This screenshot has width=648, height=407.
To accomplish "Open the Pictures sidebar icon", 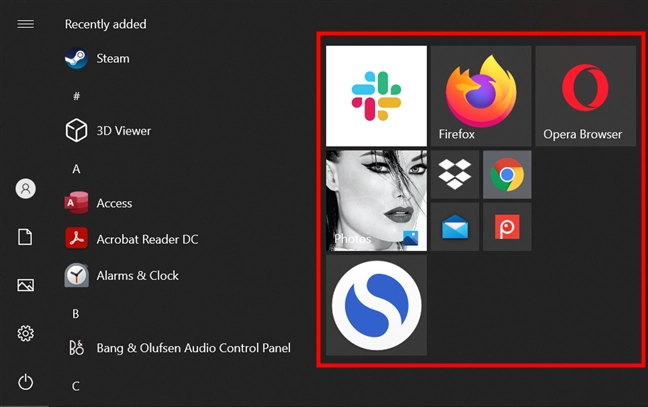I will pos(26,285).
